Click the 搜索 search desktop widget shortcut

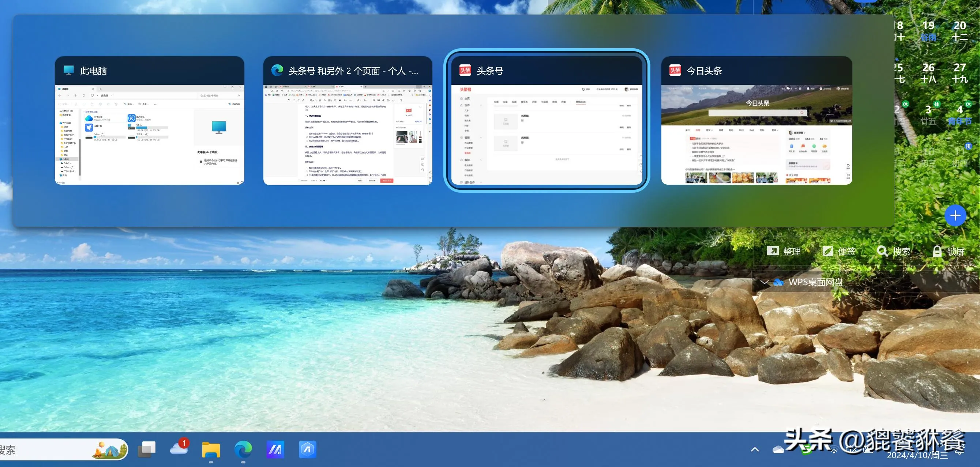[893, 251]
